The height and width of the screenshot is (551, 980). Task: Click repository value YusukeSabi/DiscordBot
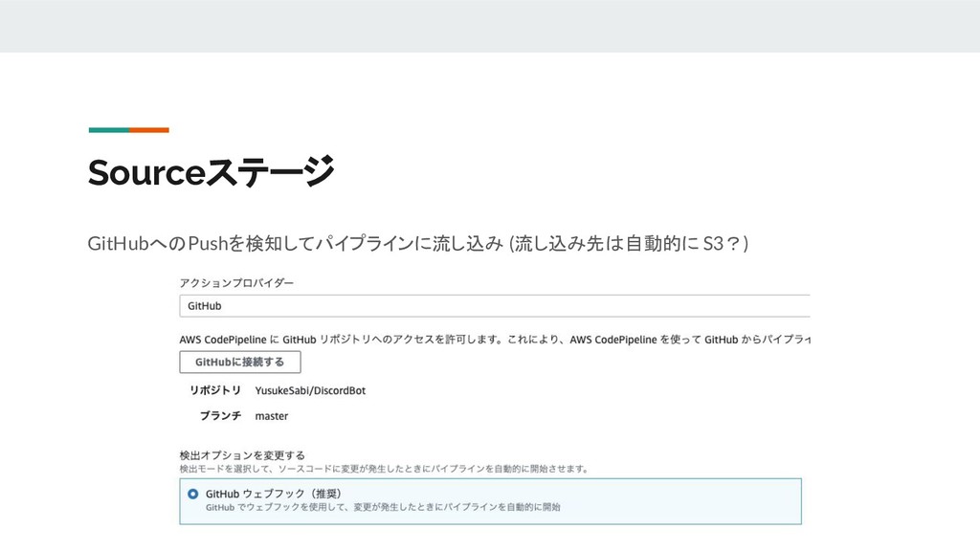[310, 390]
